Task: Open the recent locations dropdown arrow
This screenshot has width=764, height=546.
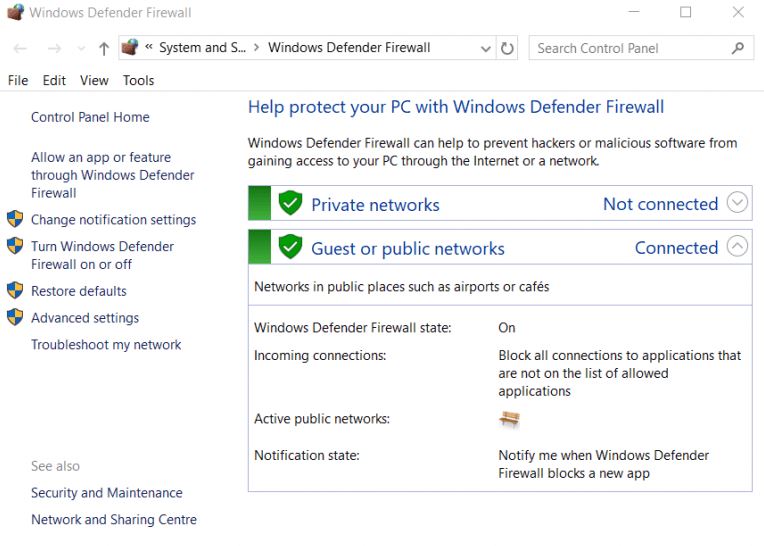Action: click(x=81, y=49)
